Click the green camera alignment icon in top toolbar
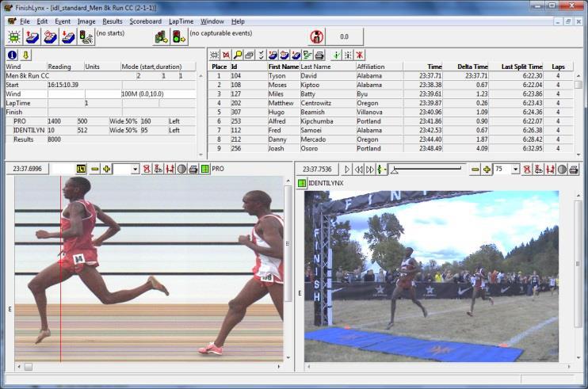 [14, 36]
